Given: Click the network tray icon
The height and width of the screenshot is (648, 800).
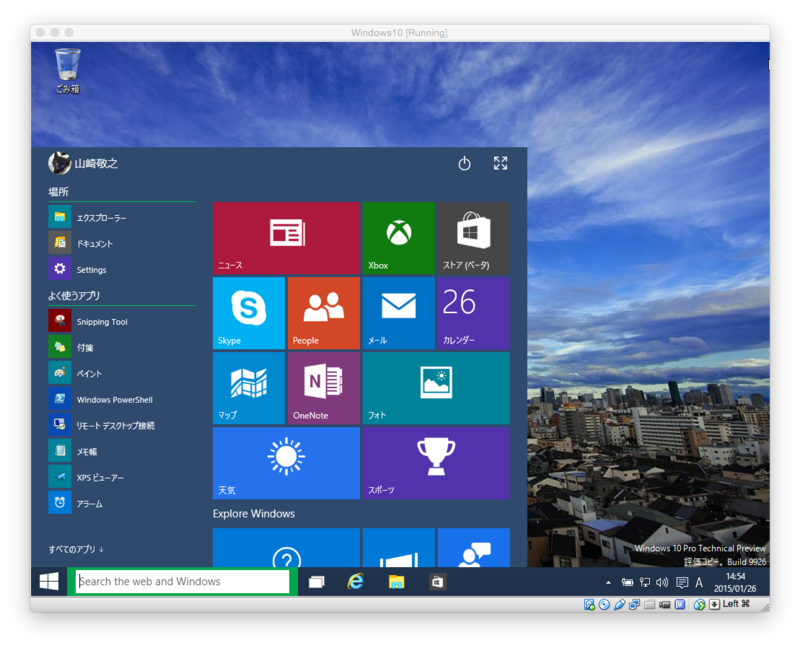Looking at the screenshot, I should pyautogui.click(x=645, y=582).
